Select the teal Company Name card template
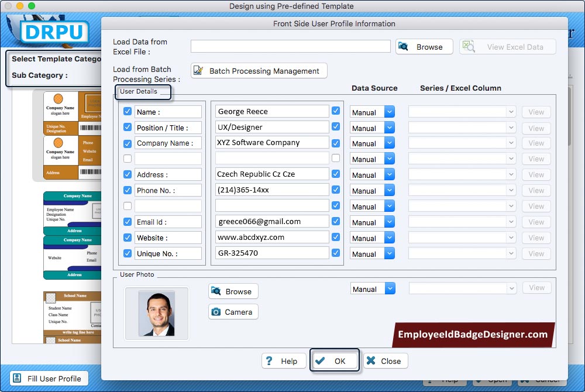Image resolution: width=585 pixels, height=392 pixels. coord(72,235)
